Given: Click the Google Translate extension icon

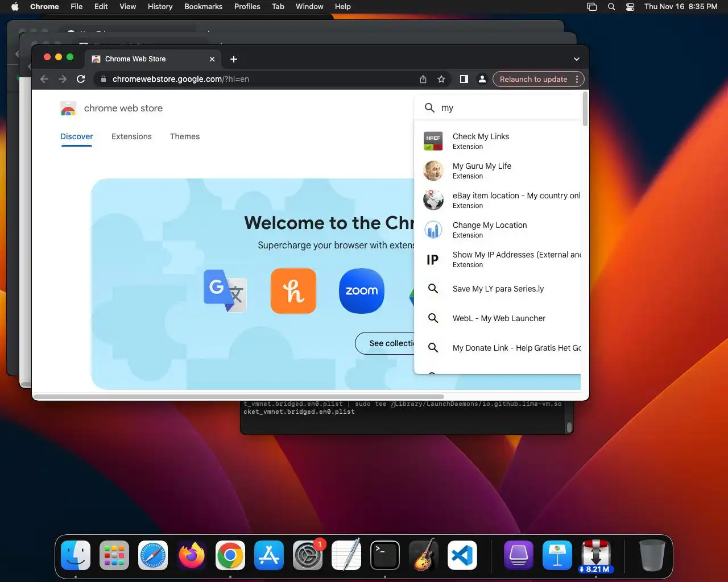Looking at the screenshot, I should coord(225,290).
